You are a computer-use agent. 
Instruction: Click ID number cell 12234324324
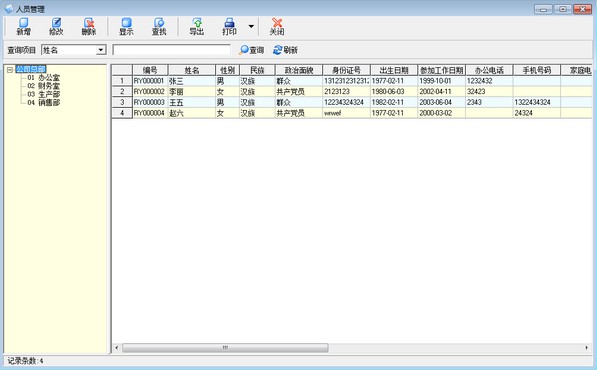346,102
